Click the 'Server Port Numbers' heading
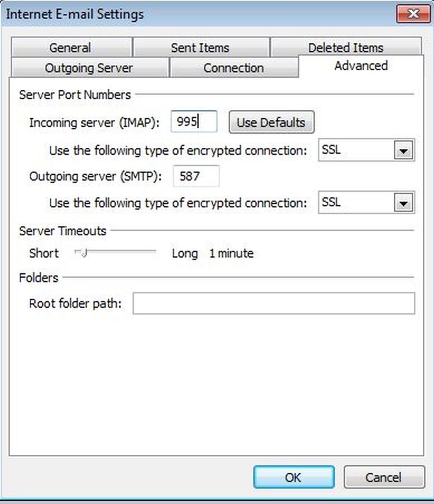Image resolution: width=434 pixels, height=504 pixels. pyautogui.click(x=75, y=95)
